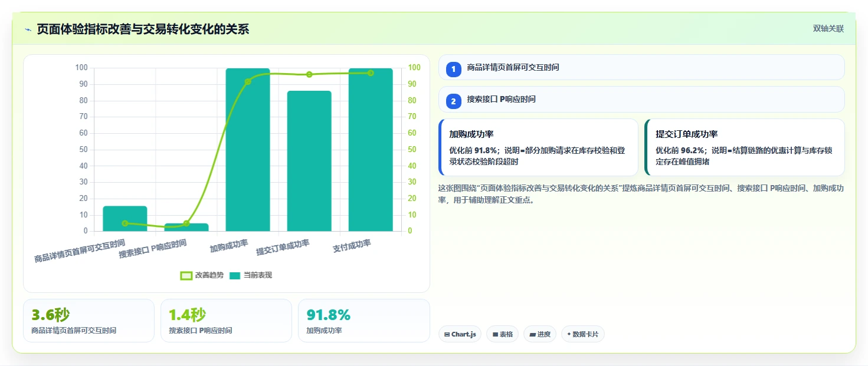Screen dimensions: 868x366
Task: Click the bar for 提交订单成功率
Action: coord(309,161)
